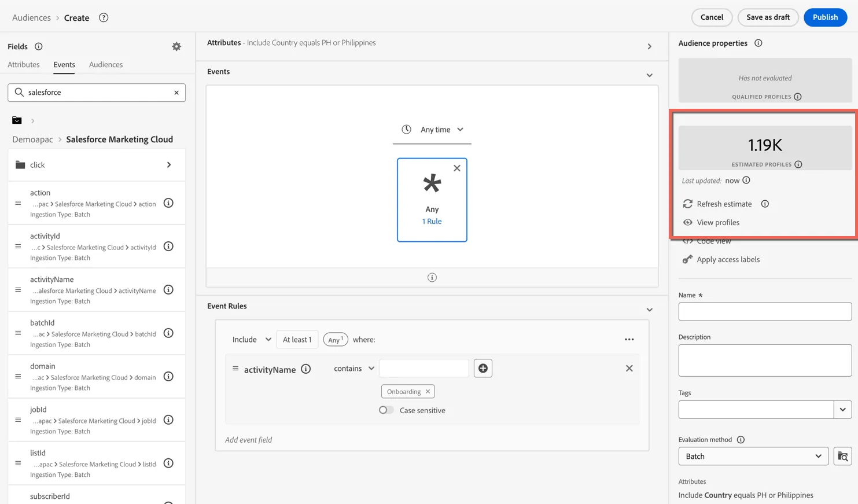Show info for the listId field
This screenshot has width=858, height=504.
click(x=168, y=463)
